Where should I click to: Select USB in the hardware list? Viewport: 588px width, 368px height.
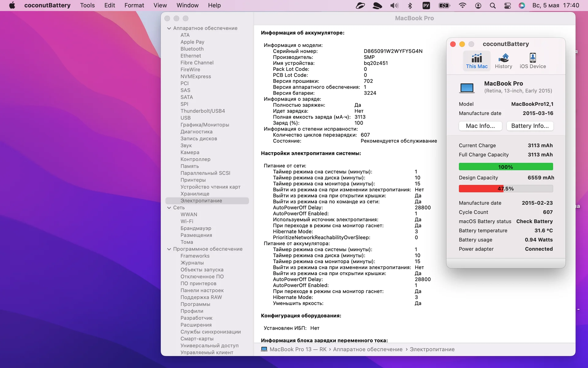[x=186, y=118]
